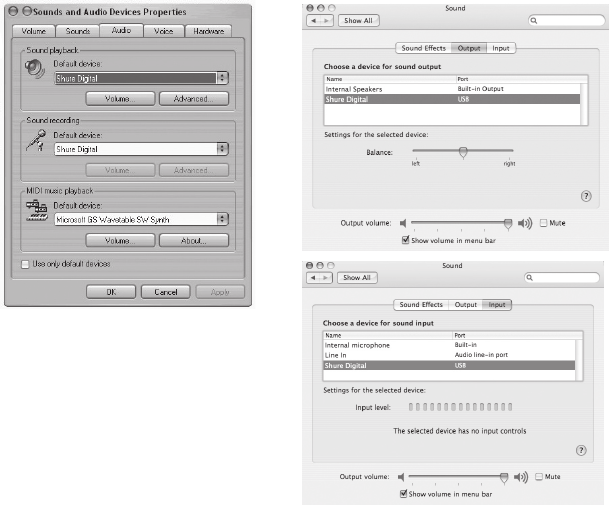Select Output tab in Input Sound window
Image resolution: width=609 pixels, height=505 pixels.
(x=465, y=305)
